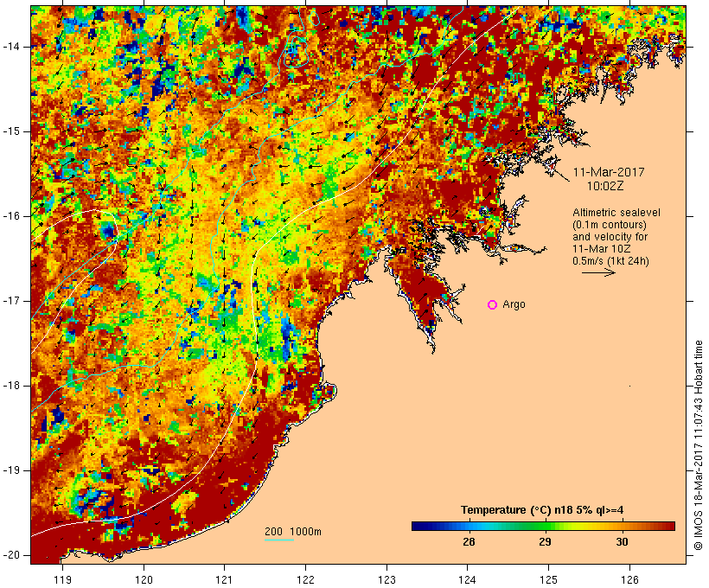Click the date text '11-Mar-2017'
Image resolution: width=709 pixels, height=588 pixels.
point(609,172)
